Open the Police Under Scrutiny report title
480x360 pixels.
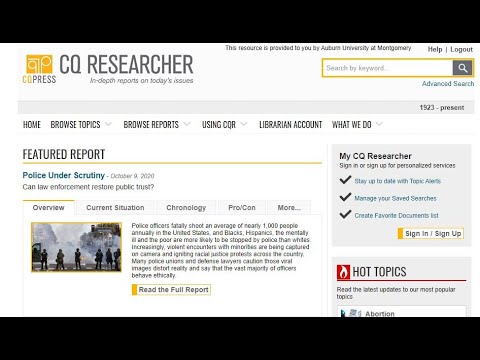(x=64, y=175)
